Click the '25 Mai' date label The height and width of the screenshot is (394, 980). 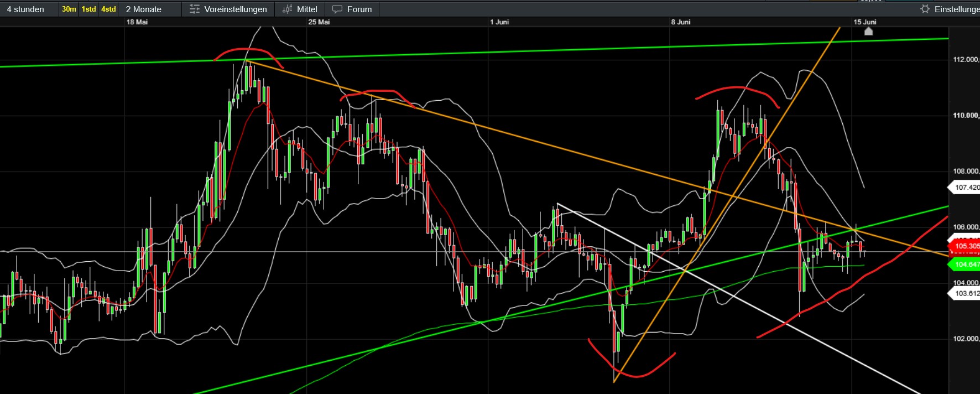(x=319, y=22)
